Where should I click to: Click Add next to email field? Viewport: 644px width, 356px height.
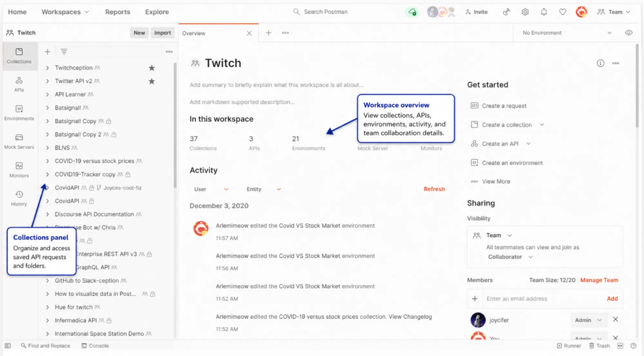pyautogui.click(x=612, y=299)
